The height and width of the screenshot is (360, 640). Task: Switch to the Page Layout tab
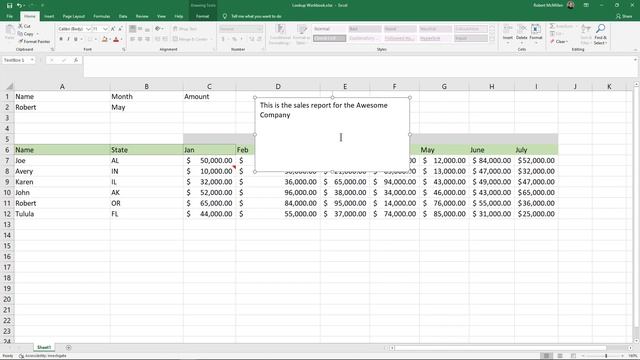click(73, 16)
